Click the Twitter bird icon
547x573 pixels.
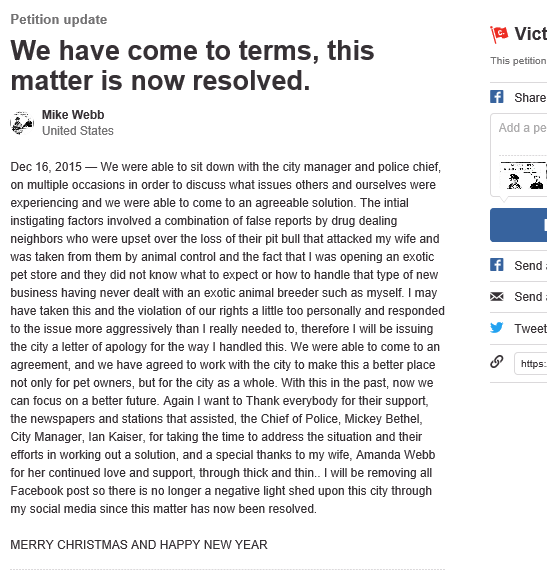[497, 328]
